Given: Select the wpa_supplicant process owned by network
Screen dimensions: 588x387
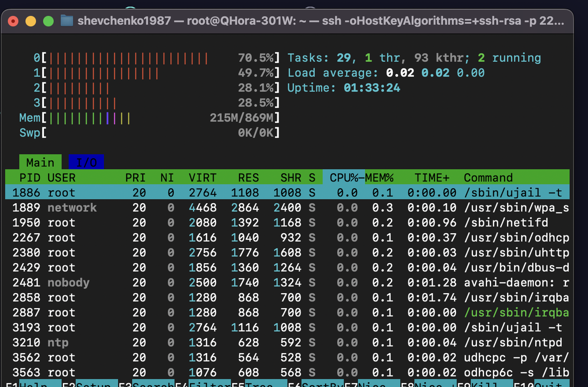Looking at the screenshot, I should 287,208.
